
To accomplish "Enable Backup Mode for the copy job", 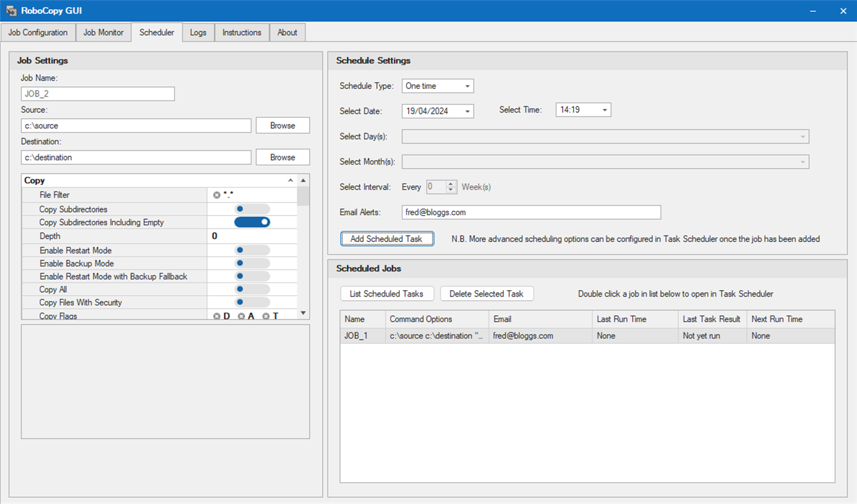I will coord(252,263).
